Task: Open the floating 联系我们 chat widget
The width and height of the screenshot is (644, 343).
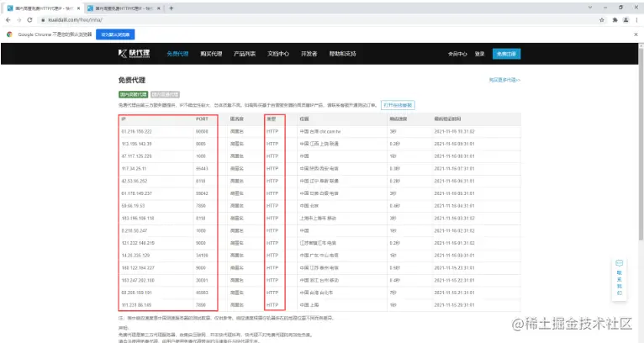Action: (x=620, y=278)
